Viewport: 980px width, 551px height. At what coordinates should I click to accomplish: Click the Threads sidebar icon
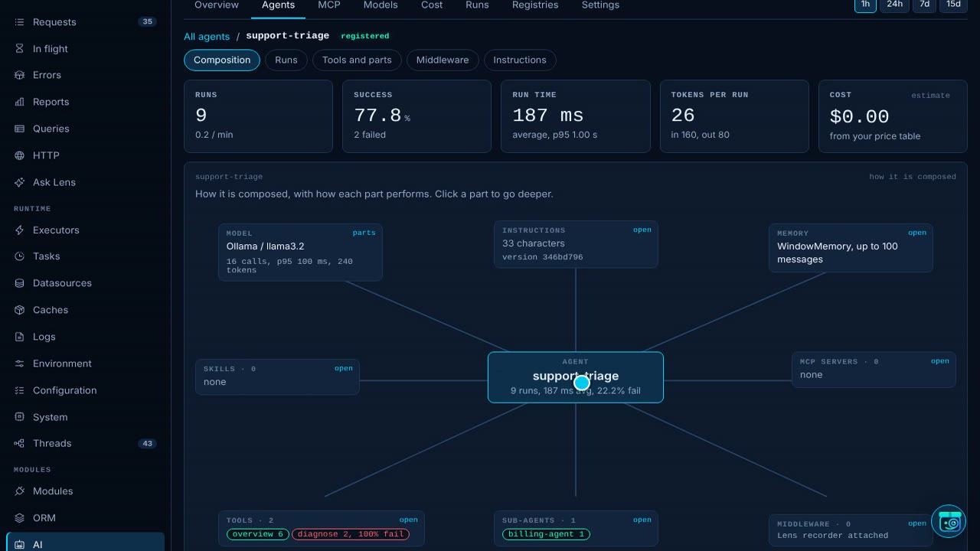[20, 443]
